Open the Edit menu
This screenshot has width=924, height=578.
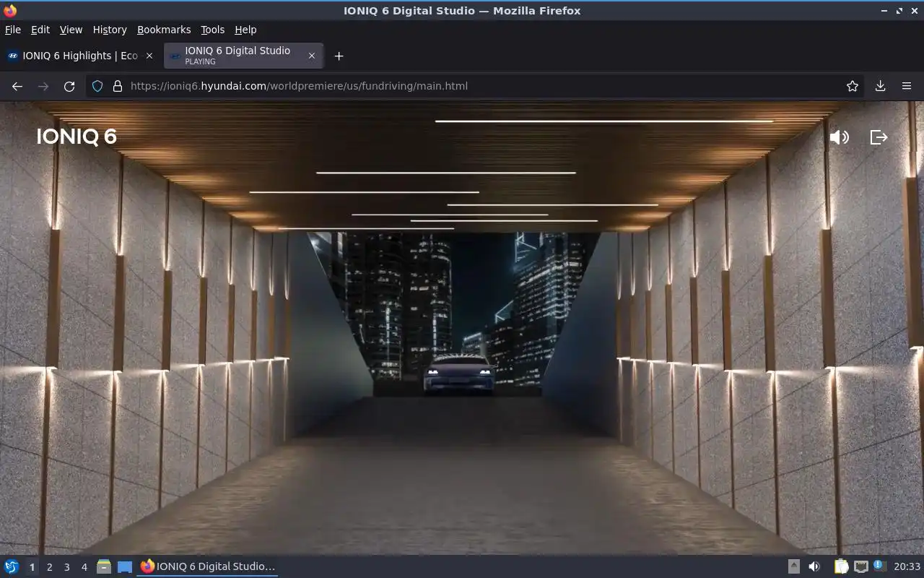(40, 30)
